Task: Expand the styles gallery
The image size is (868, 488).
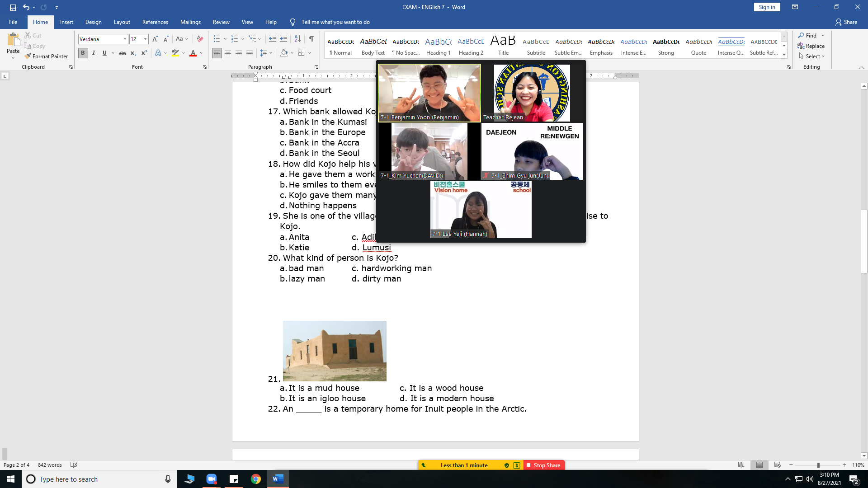Action: click(x=784, y=55)
